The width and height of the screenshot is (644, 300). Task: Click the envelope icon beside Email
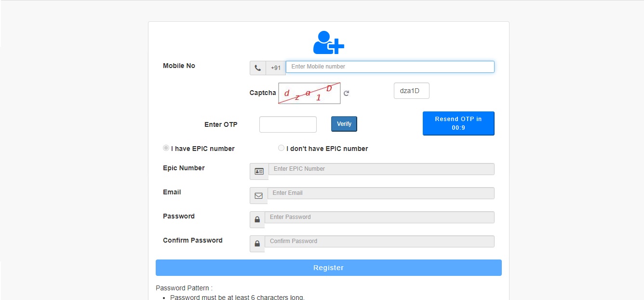pos(259,195)
